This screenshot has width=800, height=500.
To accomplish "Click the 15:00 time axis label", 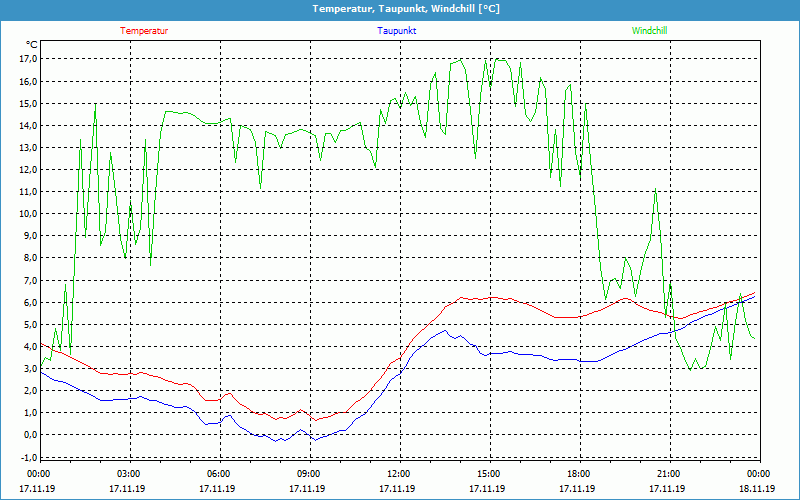I will point(489,474).
